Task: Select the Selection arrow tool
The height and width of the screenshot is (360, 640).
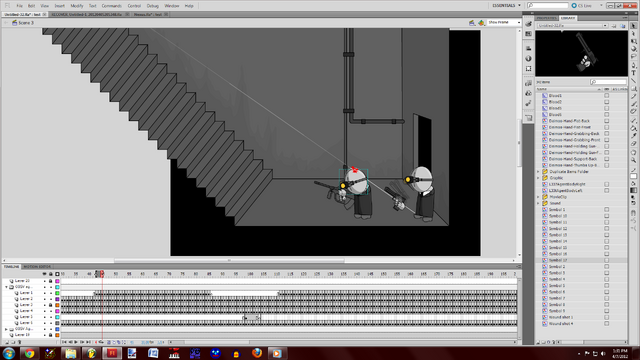Action: click(633, 26)
